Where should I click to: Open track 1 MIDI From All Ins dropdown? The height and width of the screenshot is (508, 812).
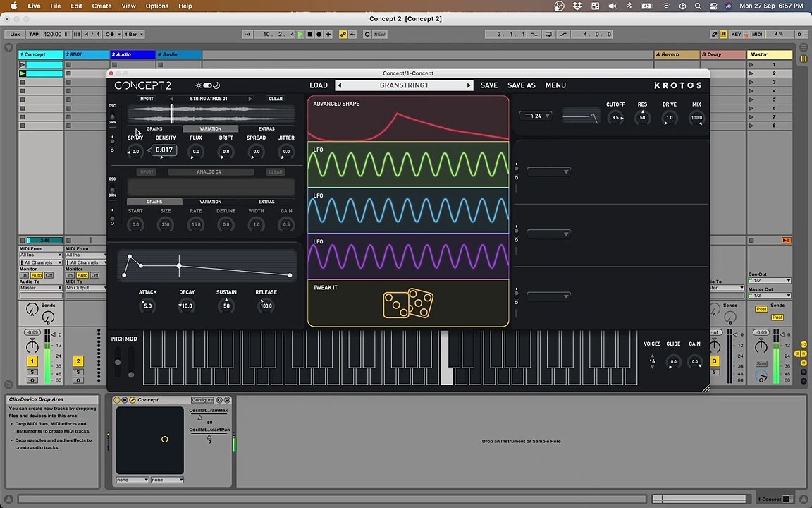click(x=41, y=255)
